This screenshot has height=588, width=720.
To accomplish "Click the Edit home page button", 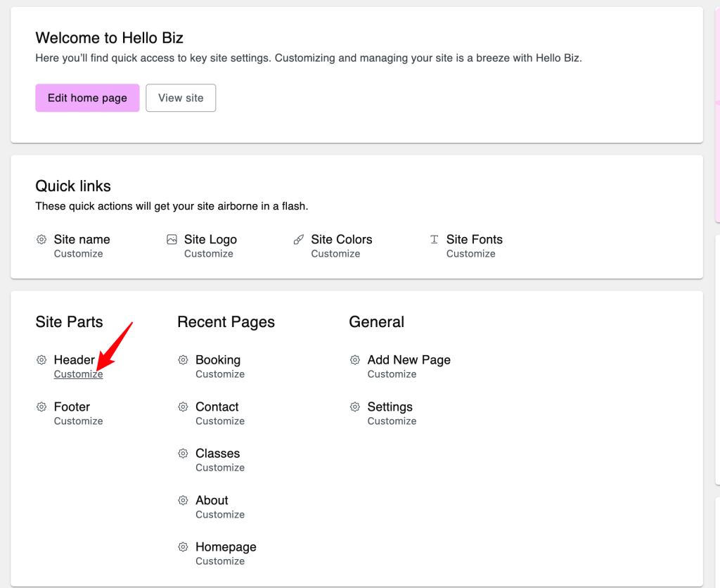I will coord(87,98).
